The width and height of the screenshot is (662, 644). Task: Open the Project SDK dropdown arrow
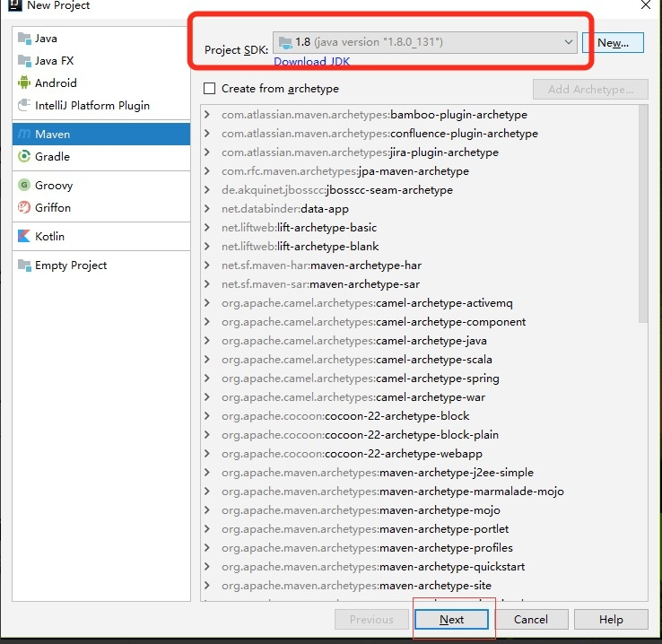tap(569, 42)
